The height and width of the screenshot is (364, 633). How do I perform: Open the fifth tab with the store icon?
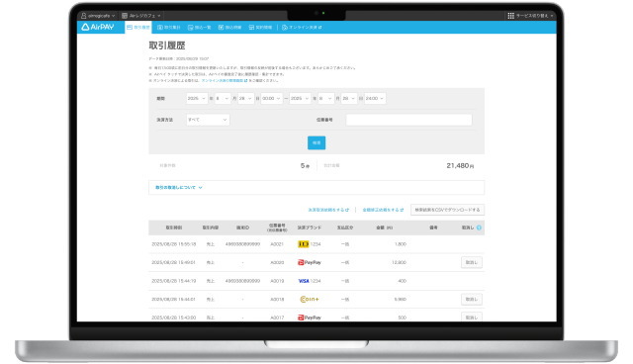tap(260, 27)
